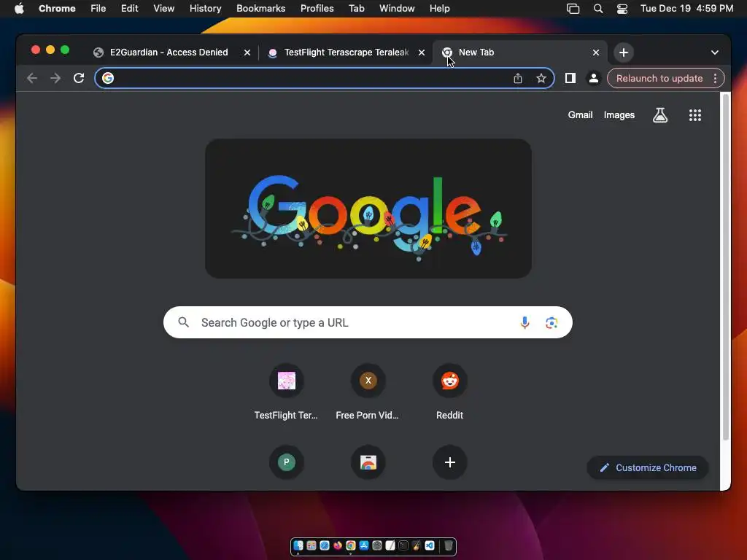Select the New Tab tab
This screenshot has height=560, width=747.
[519, 52]
